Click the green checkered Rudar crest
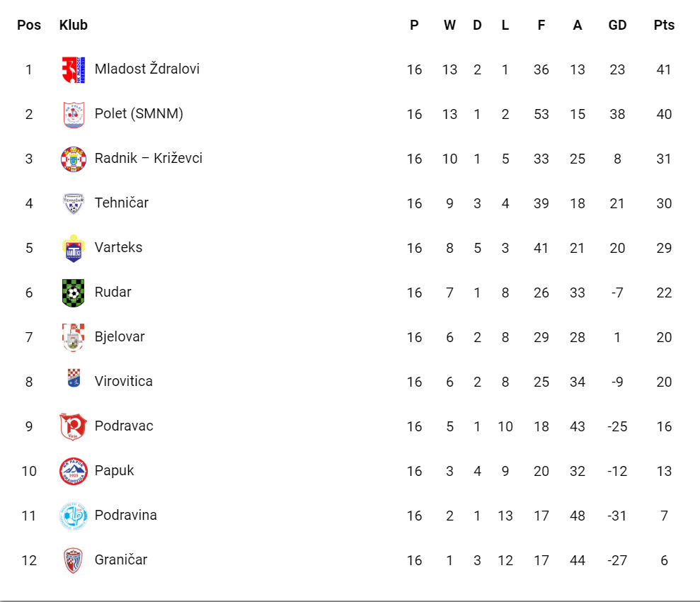 tap(73, 293)
